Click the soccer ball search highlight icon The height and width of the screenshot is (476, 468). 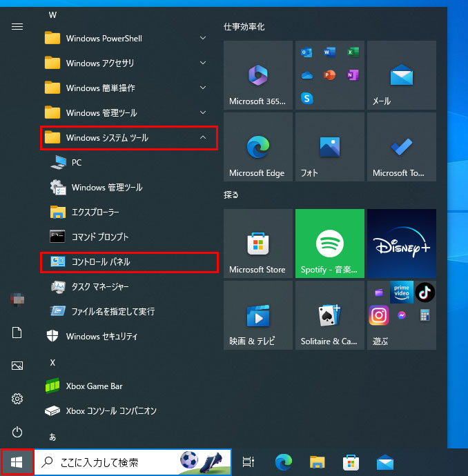[x=189, y=460]
